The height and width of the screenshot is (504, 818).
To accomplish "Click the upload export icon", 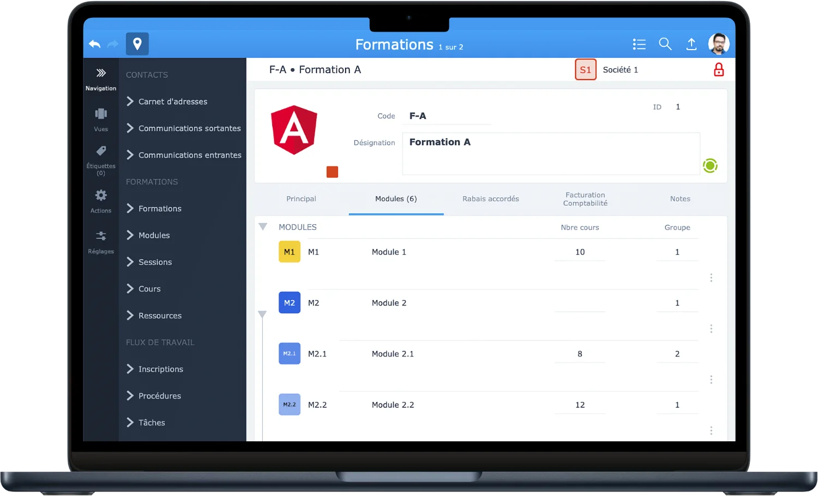I will click(x=691, y=44).
